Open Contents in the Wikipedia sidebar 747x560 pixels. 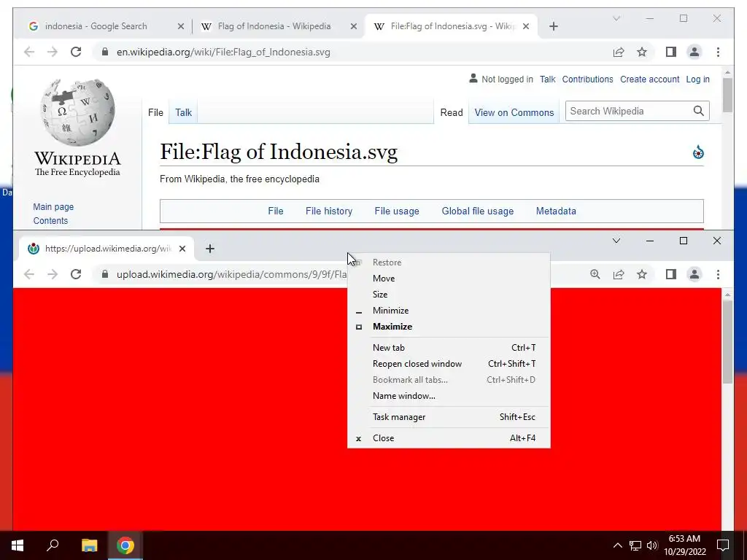click(50, 220)
